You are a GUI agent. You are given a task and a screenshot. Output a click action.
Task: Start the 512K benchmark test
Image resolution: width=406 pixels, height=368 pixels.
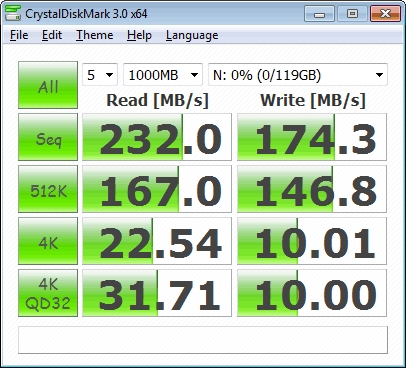pos(48,189)
